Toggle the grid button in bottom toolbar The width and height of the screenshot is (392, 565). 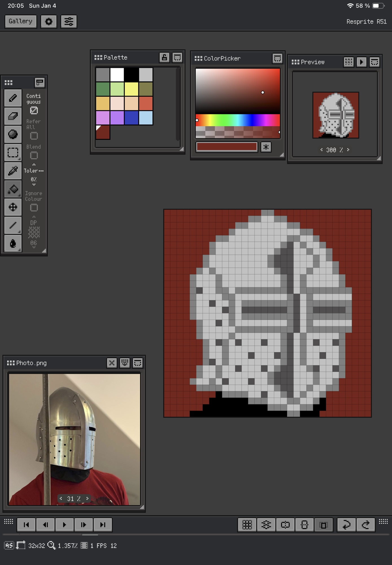[247, 525]
